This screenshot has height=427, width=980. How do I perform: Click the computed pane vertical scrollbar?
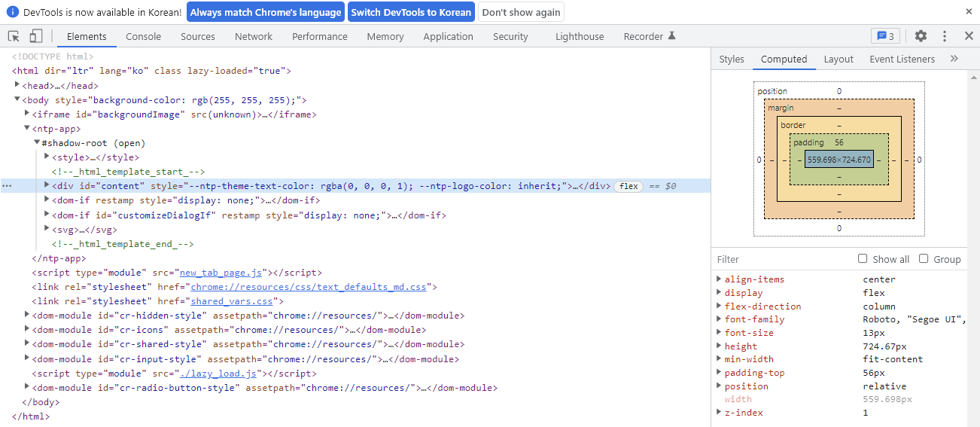pyautogui.click(x=974, y=249)
